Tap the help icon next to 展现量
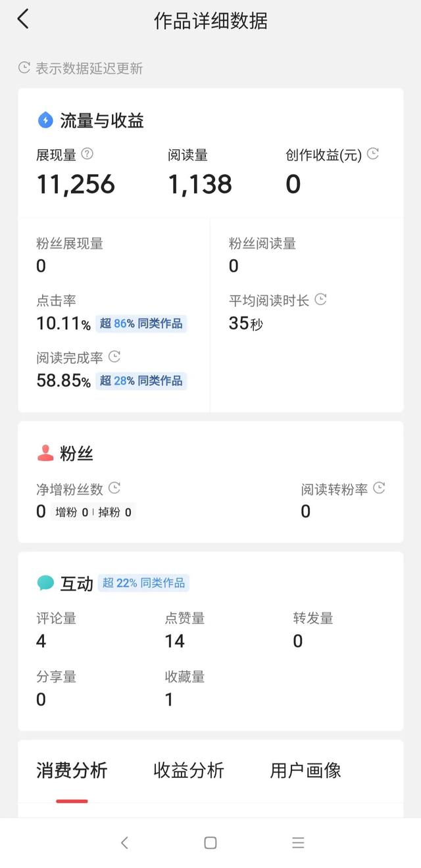Viewport: 421px width, 868px height. [x=87, y=154]
